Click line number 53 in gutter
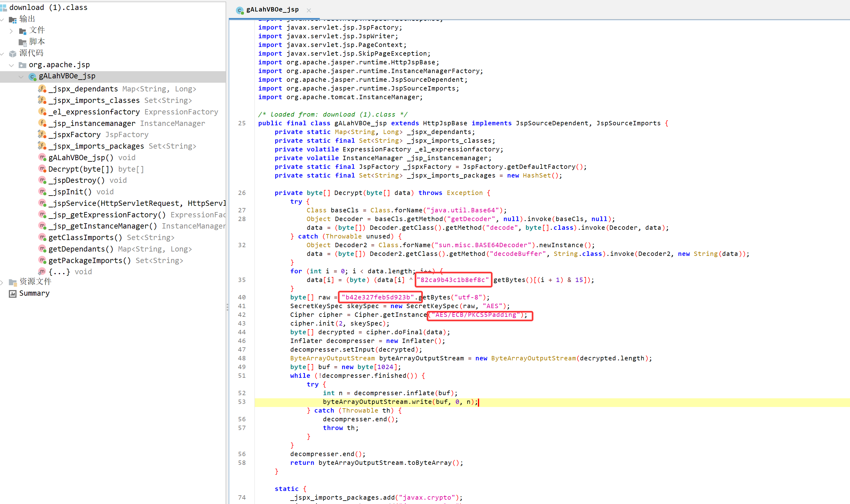The height and width of the screenshot is (504, 850). (242, 402)
